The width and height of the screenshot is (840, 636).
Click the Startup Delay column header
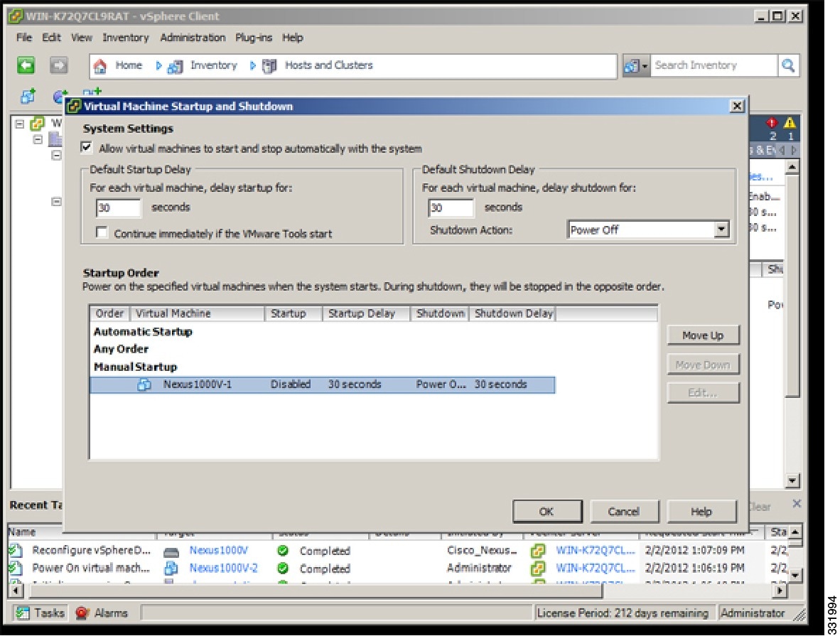(367, 313)
